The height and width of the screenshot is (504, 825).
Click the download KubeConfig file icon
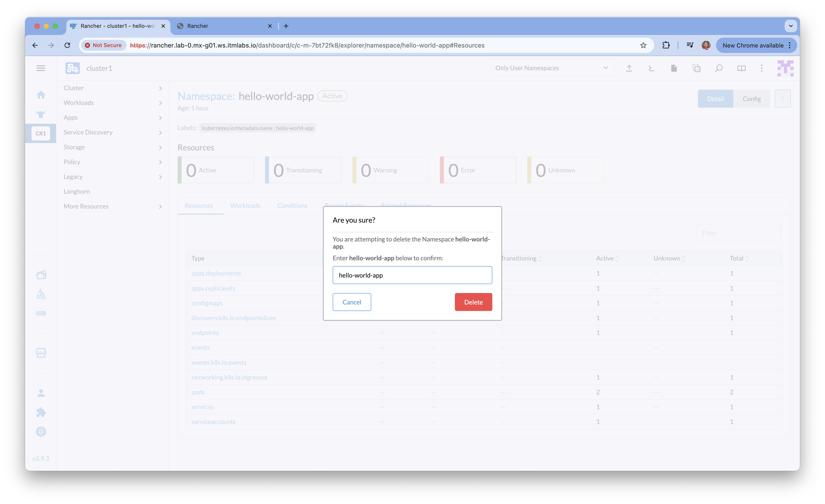[x=674, y=68]
